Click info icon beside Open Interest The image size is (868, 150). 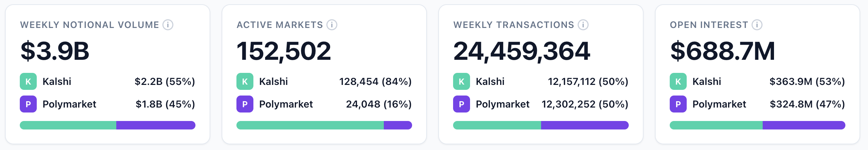click(x=757, y=25)
